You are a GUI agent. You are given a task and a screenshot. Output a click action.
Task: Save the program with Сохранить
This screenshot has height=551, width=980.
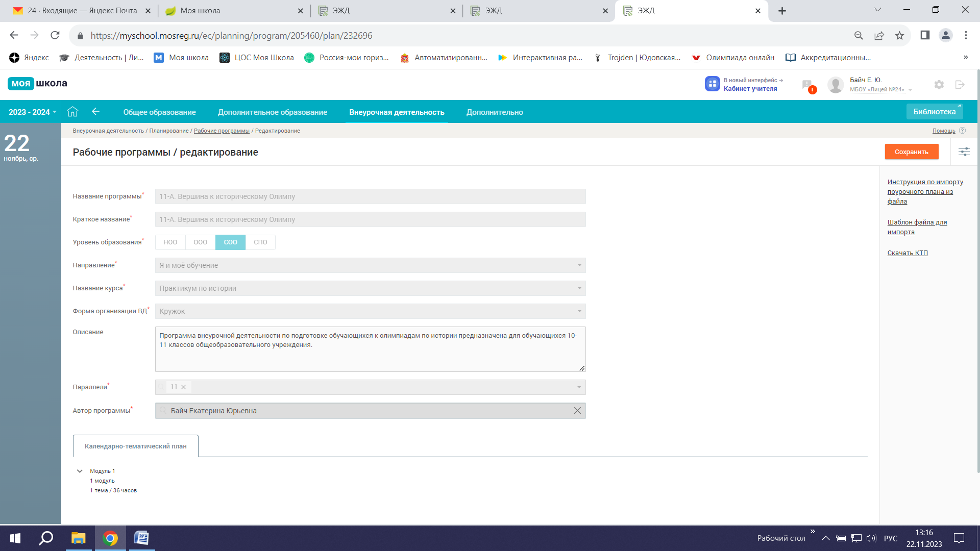[x=912, y=152]
